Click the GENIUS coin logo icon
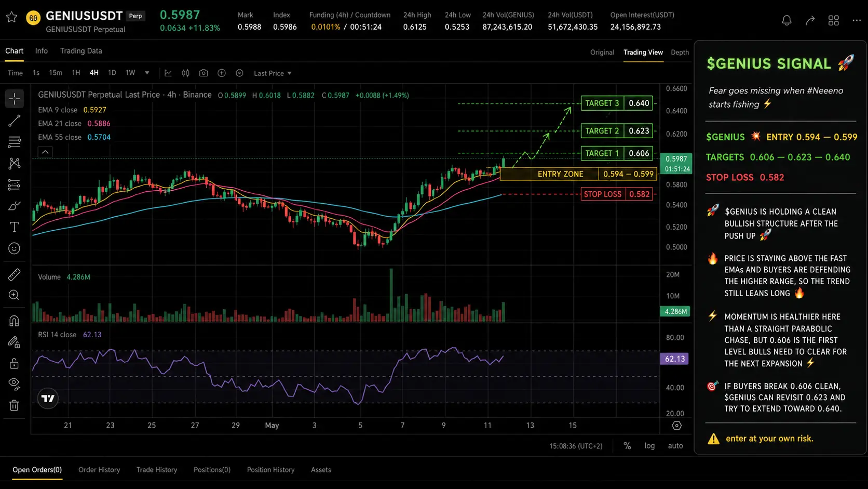The width and height of the screenshot is (868, 489). [33, 18]
